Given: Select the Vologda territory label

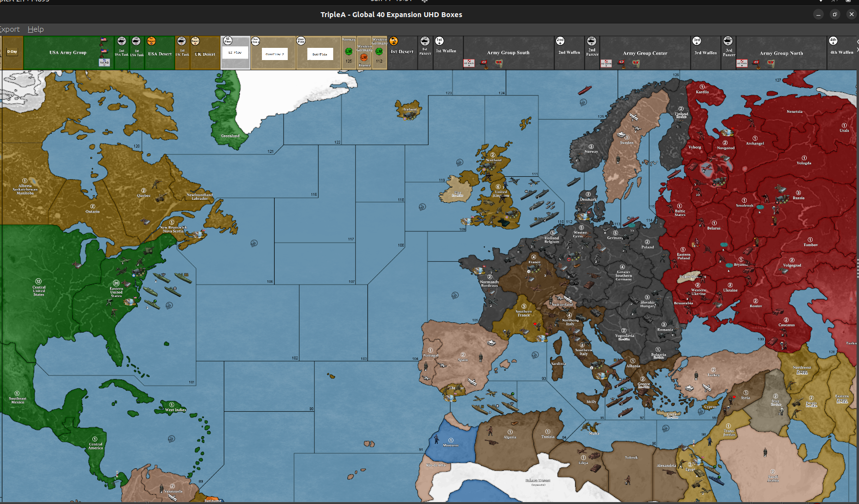Looking at the screenshot, I should click(x=804, y=163).
